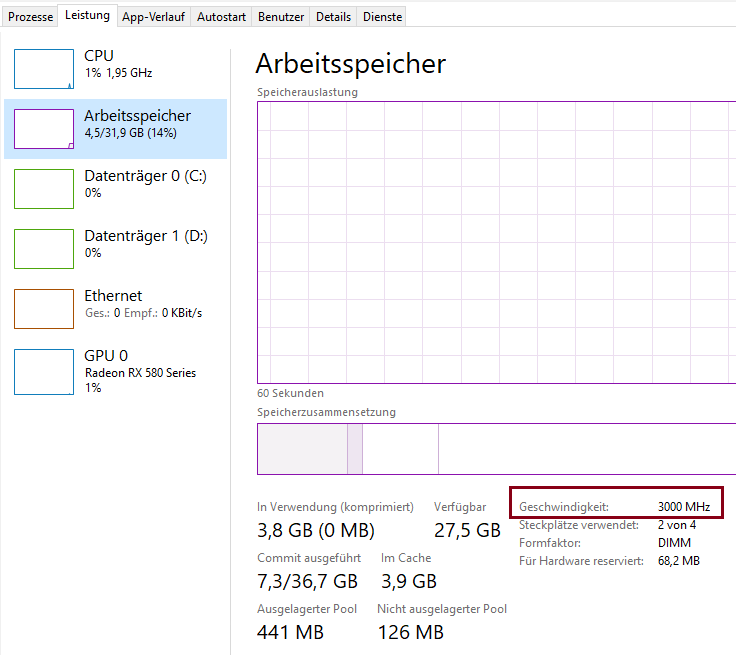Click the Arbeitsspeicher mini graph thumbnail
Image resolution: width=736 pixels, height=655 pixels.
[44, 129]
